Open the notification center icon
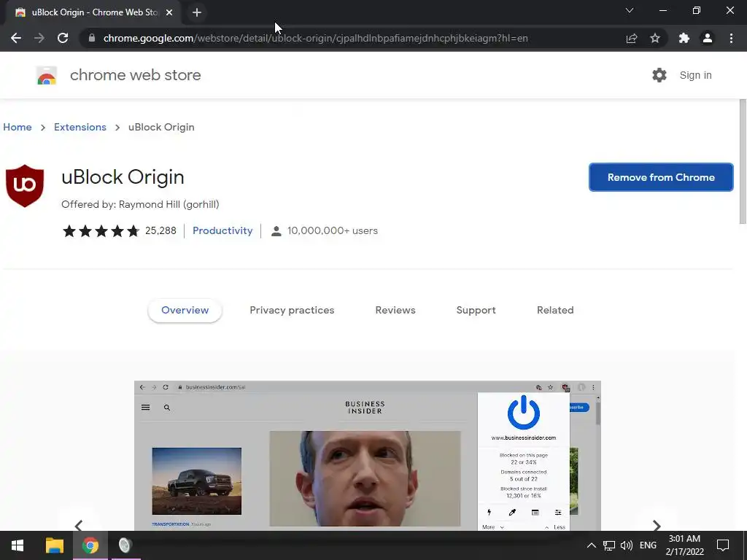Viewport: 747px width, 560px height. pos(723,545)
